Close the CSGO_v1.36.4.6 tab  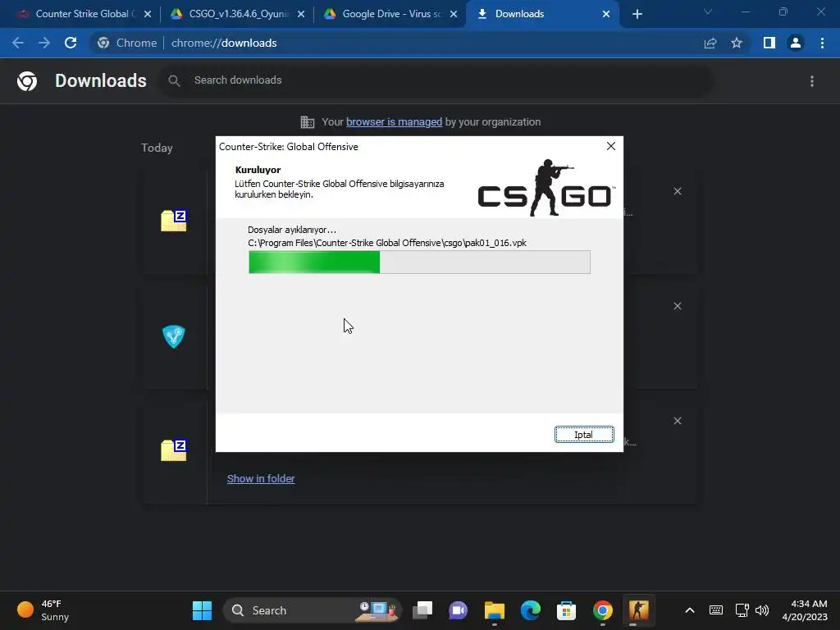click(x=301, y=15)
